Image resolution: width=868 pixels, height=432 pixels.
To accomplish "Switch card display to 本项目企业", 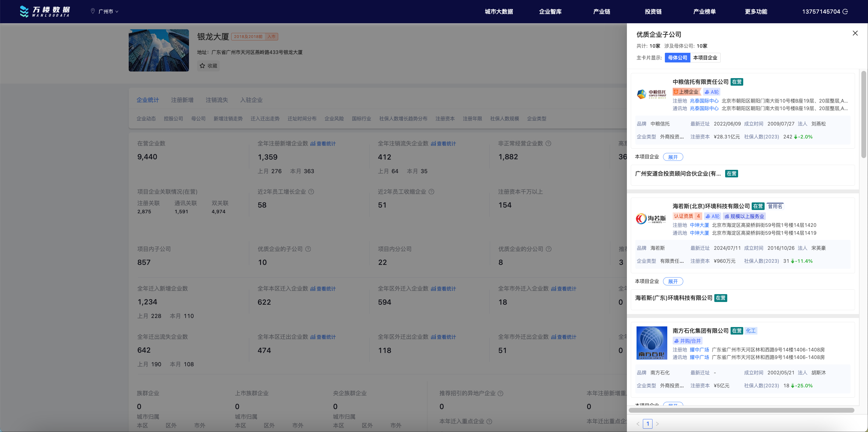I will tap(705, 58).
